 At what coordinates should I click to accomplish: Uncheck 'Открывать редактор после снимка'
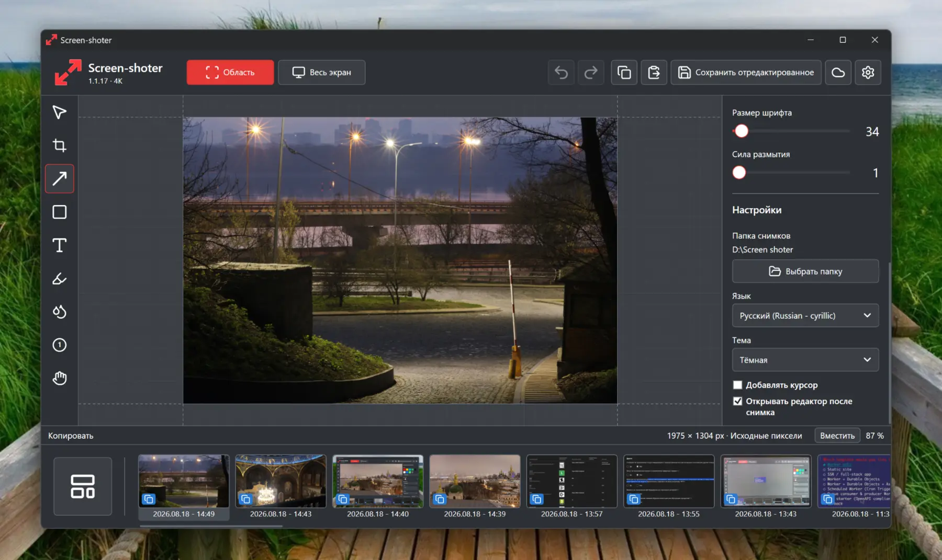pyautogui.click(x=737, y=401)
